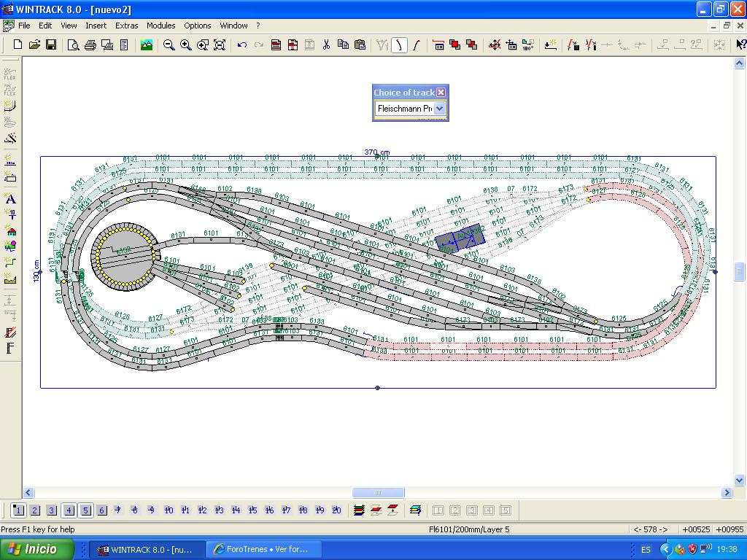Click the show all layers stack icon
The width and height of the screenshot is (747, 560).
[x=359, y=510]
